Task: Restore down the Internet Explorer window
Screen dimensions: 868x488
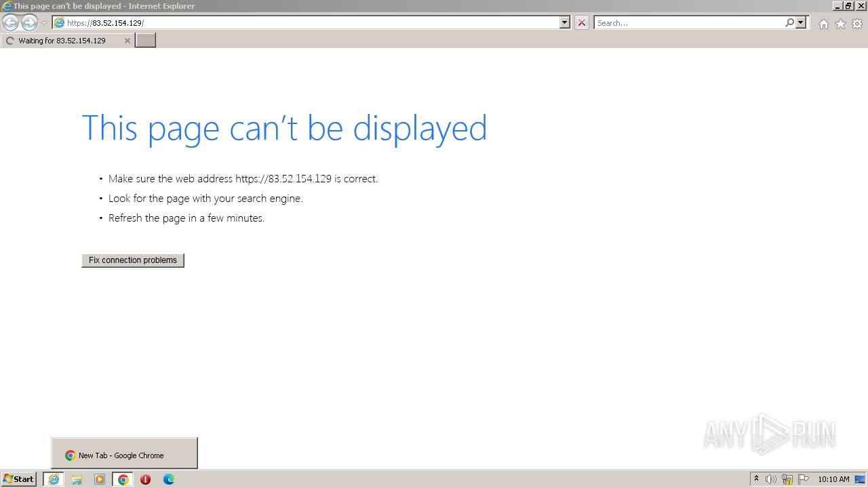Action: pos(849,5)
